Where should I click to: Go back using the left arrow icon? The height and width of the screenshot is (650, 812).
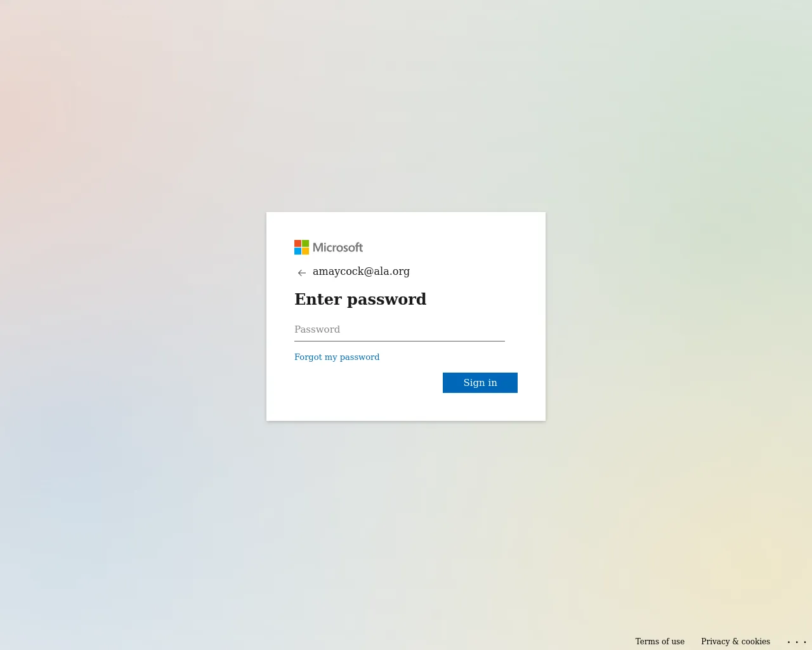302,273
